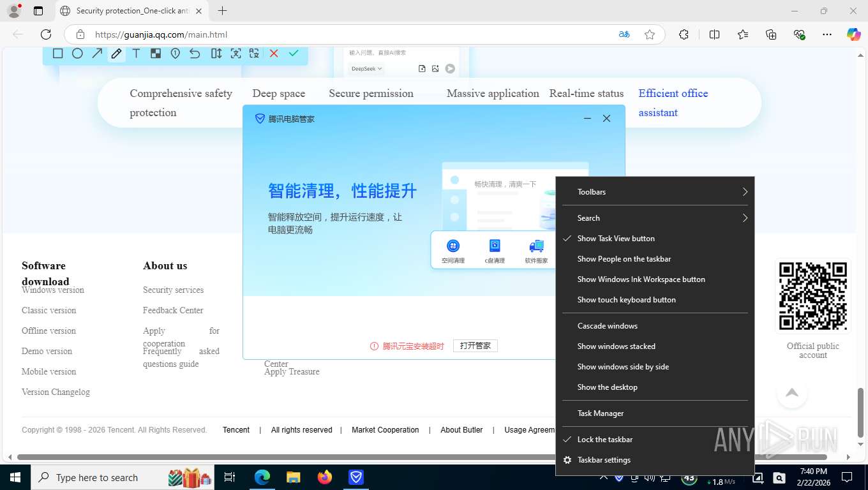The width and height of the screenshot is (868, 490).
Task: Switch to Comprehensive safety protection tab
Action: click(x=181, y=103)
